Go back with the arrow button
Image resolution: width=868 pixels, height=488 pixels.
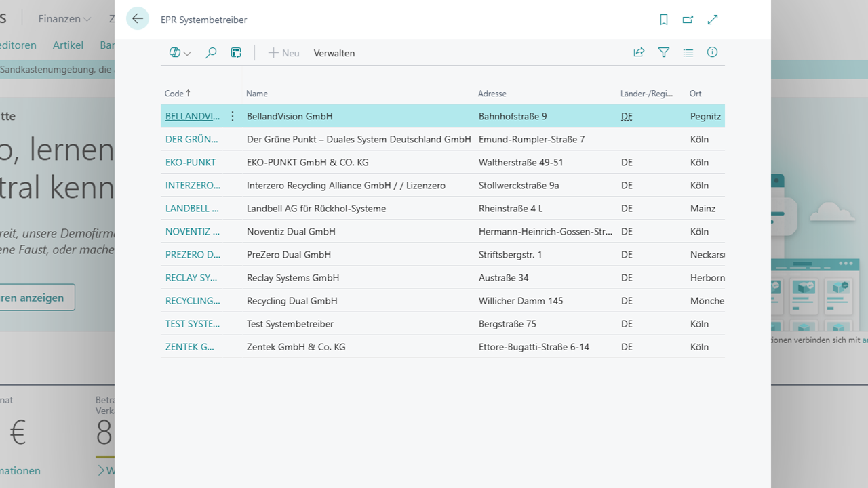click(x=138, y=19)
